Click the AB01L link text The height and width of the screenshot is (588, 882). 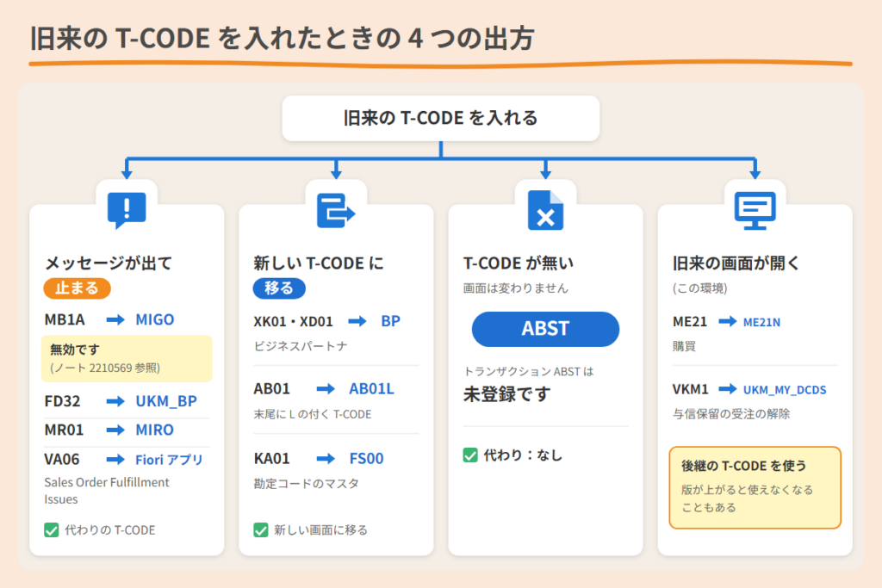tap(371, 389)
